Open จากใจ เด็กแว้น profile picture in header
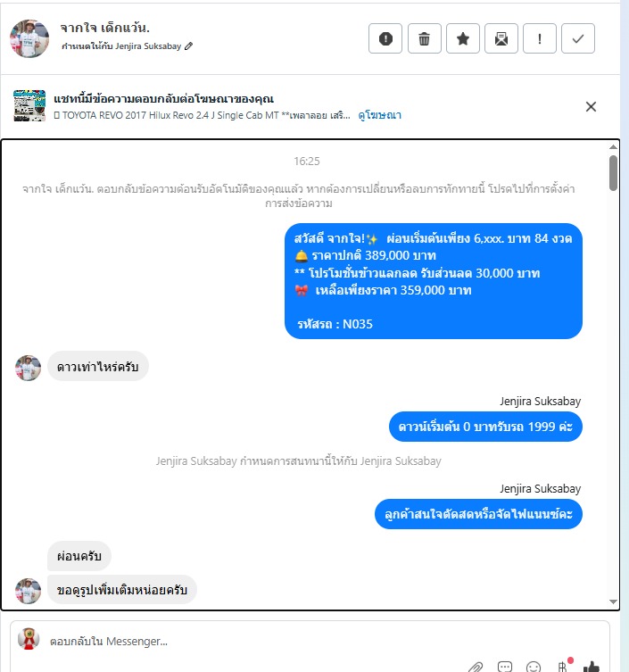The width and height of the screenshot is (629, 672). tap(29, 38)
